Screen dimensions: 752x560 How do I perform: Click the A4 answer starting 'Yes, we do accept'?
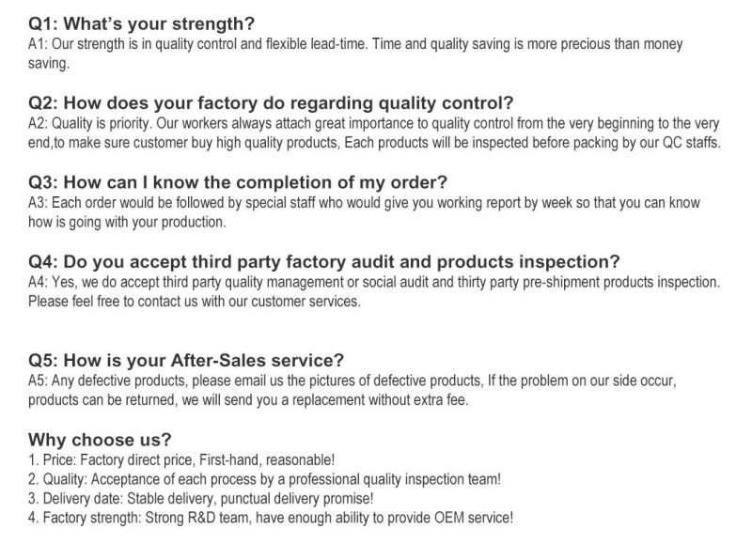(374, 282)
